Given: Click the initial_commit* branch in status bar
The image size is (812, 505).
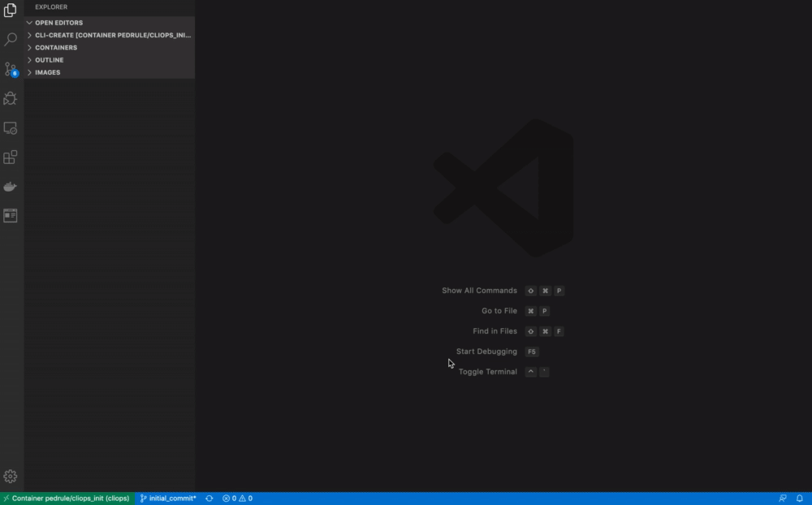Looking at the screenshot, I should click(168, 499).
